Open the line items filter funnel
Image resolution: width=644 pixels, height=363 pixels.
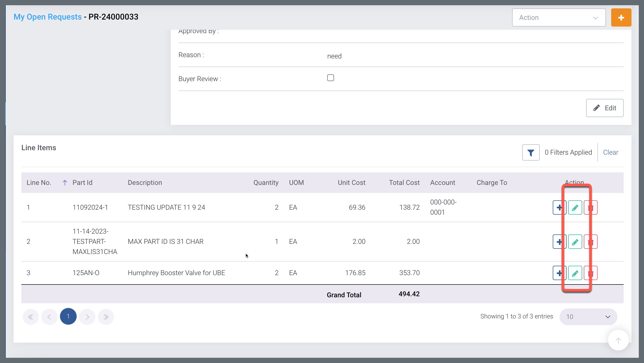click(531, 153)
